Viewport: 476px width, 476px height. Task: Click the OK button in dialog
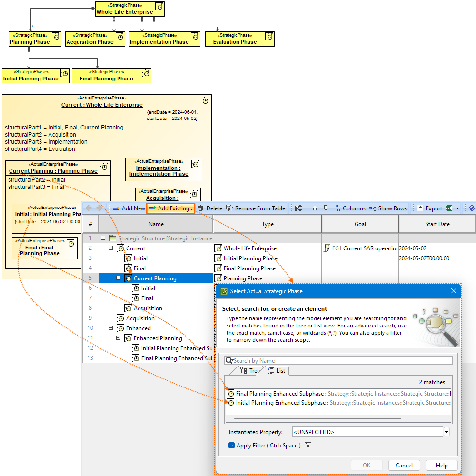click(367, 466)
